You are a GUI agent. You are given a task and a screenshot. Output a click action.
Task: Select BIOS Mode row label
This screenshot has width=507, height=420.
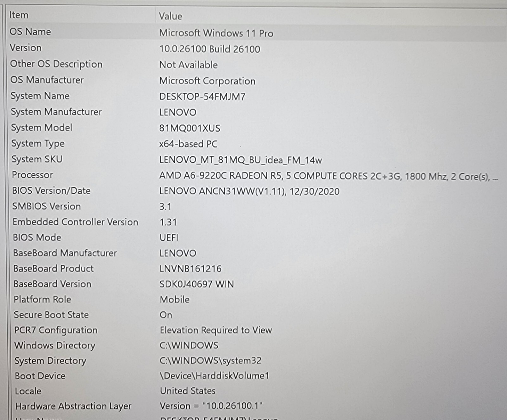point(37,237)
